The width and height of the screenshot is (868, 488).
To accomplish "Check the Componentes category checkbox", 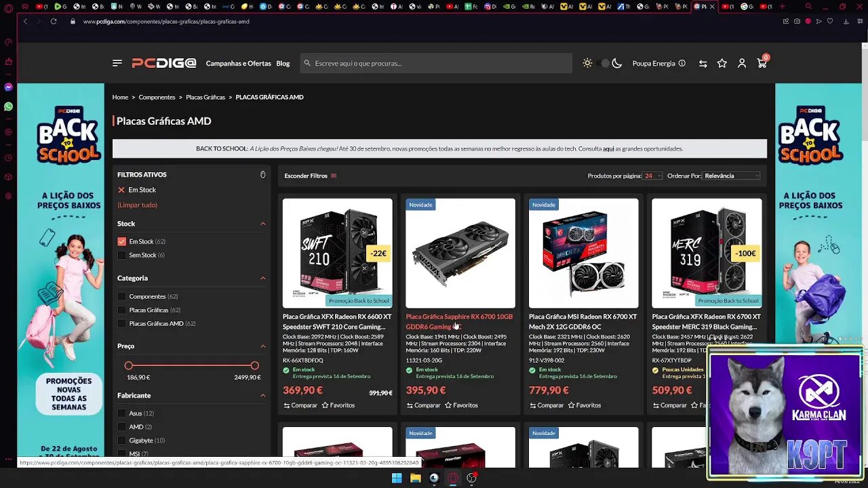I will pos(122,296).
